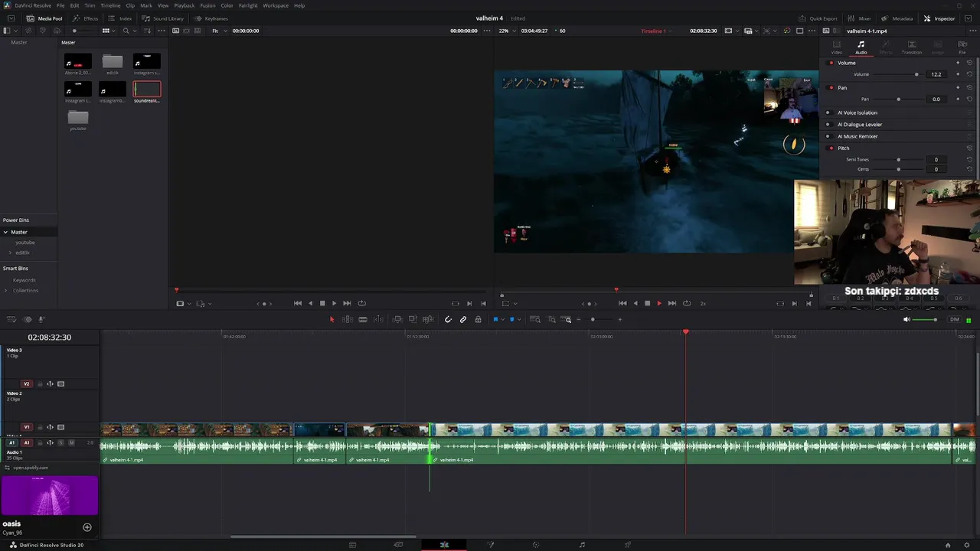Open the Fusion menu

pyautogui.click(x=207, y=5)
